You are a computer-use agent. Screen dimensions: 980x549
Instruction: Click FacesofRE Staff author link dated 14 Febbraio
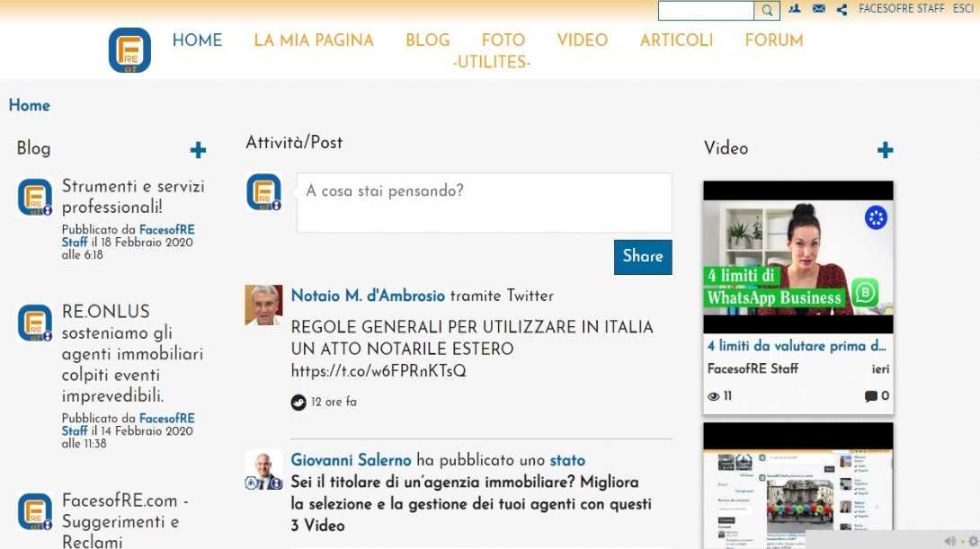coord(129,425)
